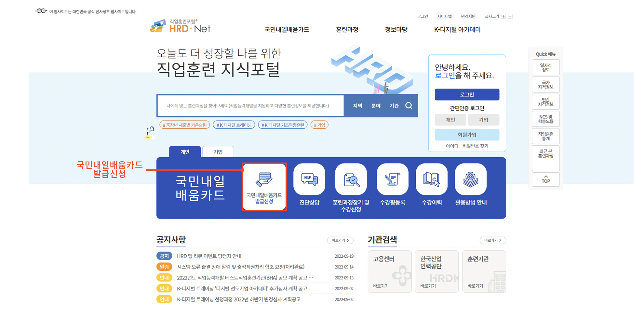Click the 분야 search filter

coord(376,106)
